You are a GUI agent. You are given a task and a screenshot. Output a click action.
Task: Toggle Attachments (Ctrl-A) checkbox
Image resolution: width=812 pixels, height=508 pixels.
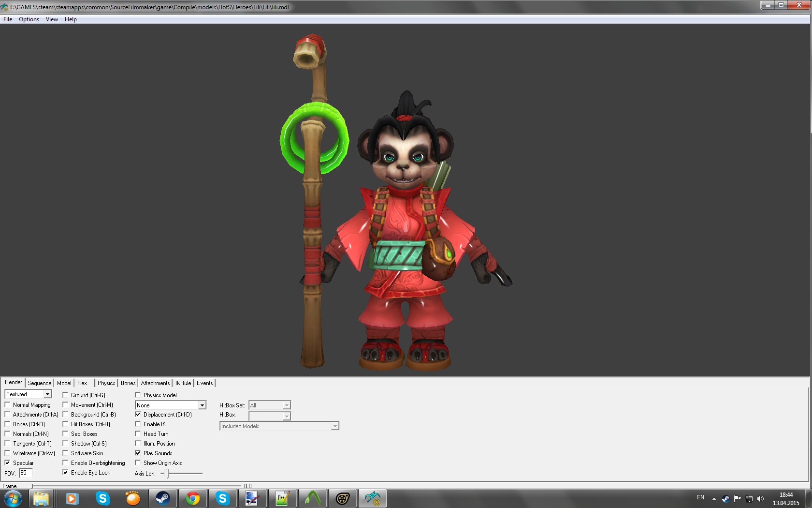tap(7, 415)
